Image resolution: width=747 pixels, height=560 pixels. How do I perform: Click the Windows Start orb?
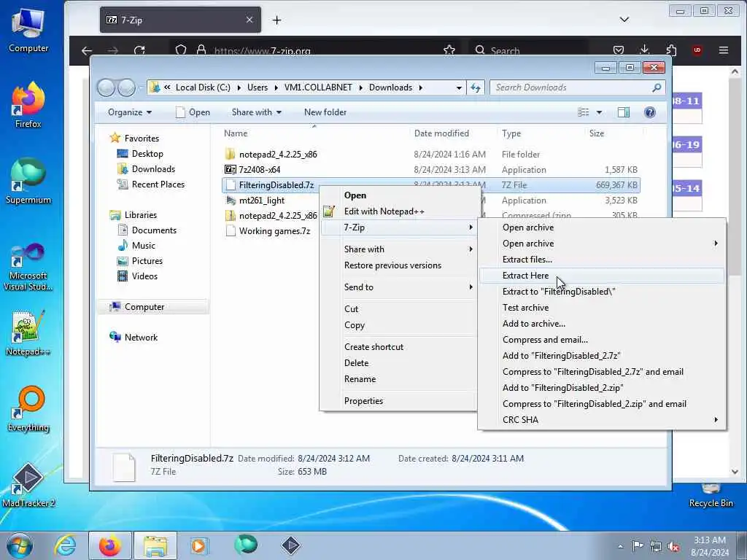[20, 545]
